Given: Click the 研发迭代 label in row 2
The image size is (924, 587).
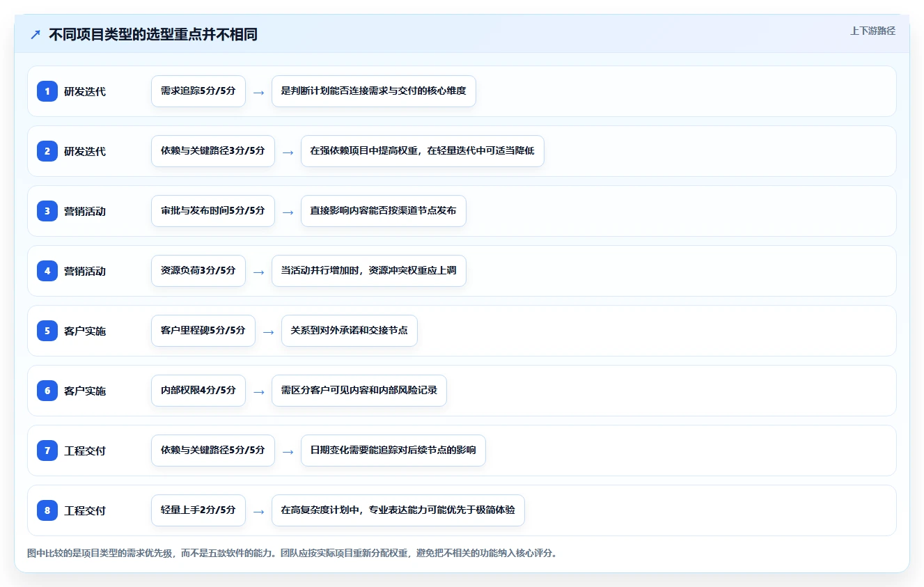Looking at the screenshot, I should click(x=85, y=151).
